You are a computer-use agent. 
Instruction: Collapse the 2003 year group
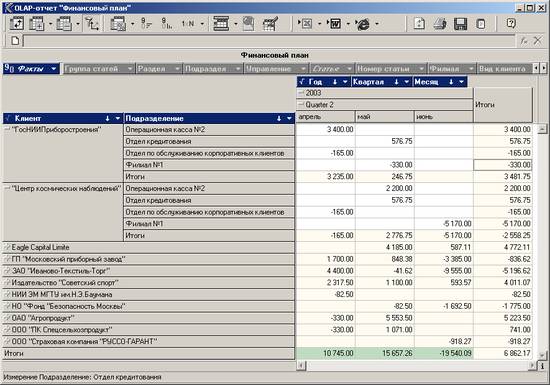301,93
